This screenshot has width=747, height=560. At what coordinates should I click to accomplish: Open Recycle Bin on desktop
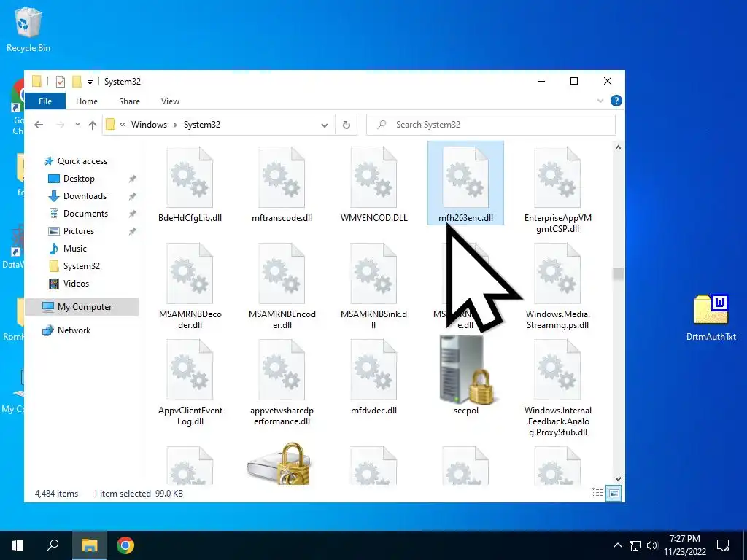point(28,29)
